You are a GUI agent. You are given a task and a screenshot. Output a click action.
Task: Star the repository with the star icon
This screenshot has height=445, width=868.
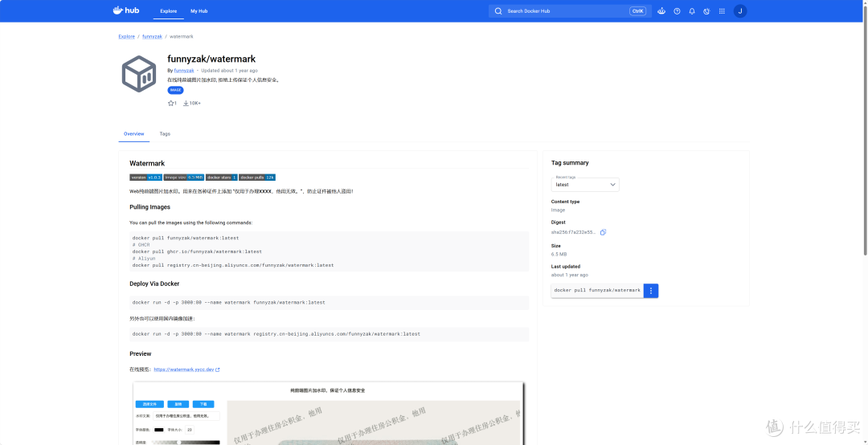point(170,103)
